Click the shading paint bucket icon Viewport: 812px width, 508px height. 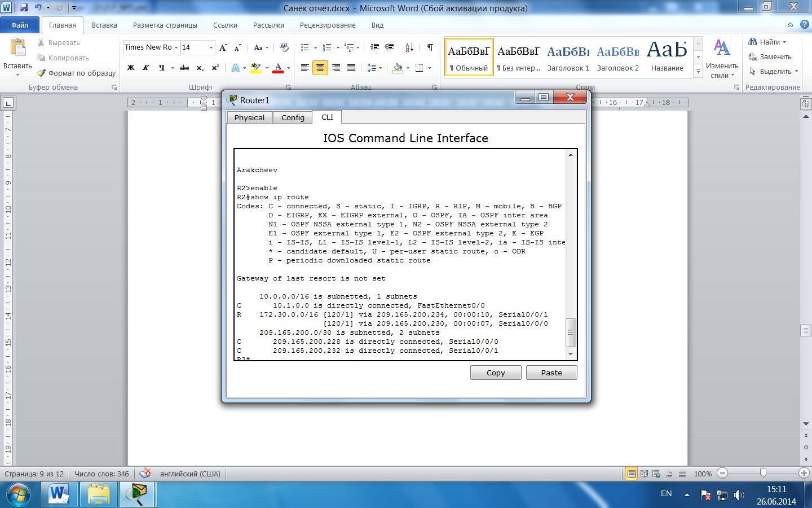pos(398,68)
